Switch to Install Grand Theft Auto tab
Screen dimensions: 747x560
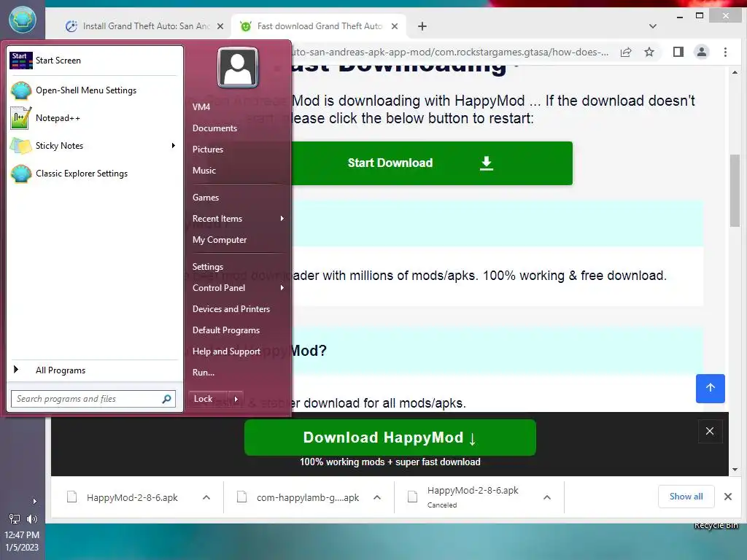(145, 26)
